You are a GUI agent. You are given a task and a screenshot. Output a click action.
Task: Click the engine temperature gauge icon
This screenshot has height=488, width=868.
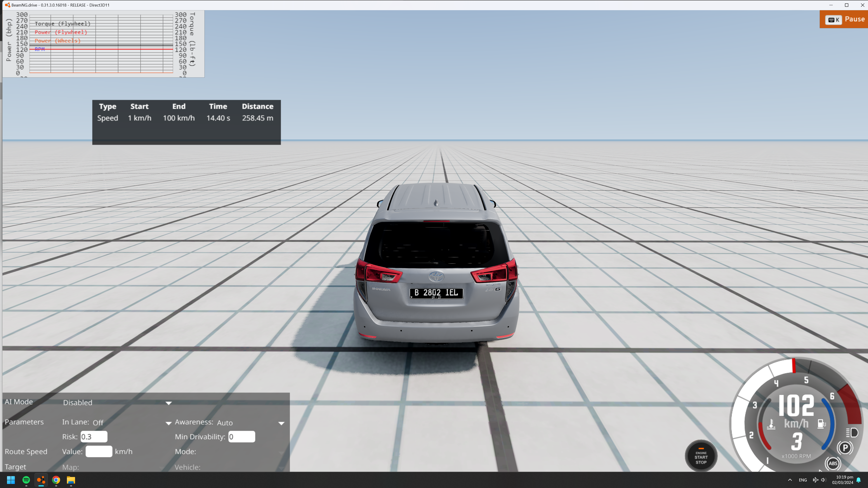tap(771, 424)
